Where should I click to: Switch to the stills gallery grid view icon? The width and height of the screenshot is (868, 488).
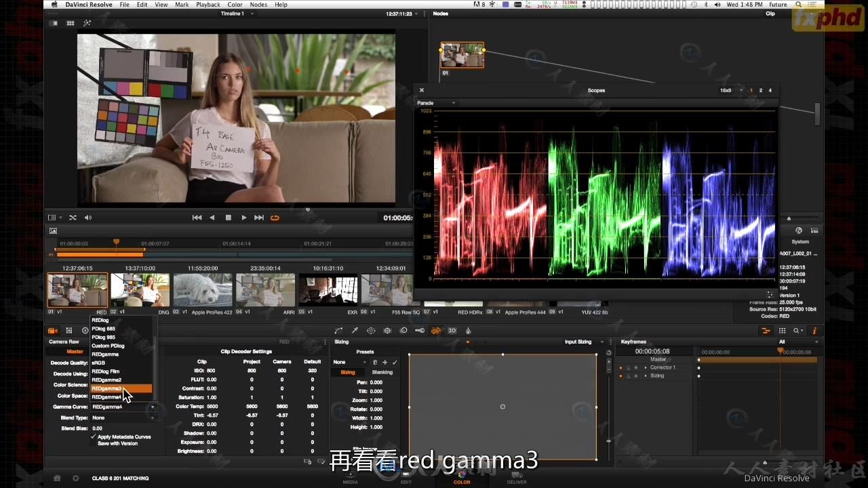click(x=70, y=23)
